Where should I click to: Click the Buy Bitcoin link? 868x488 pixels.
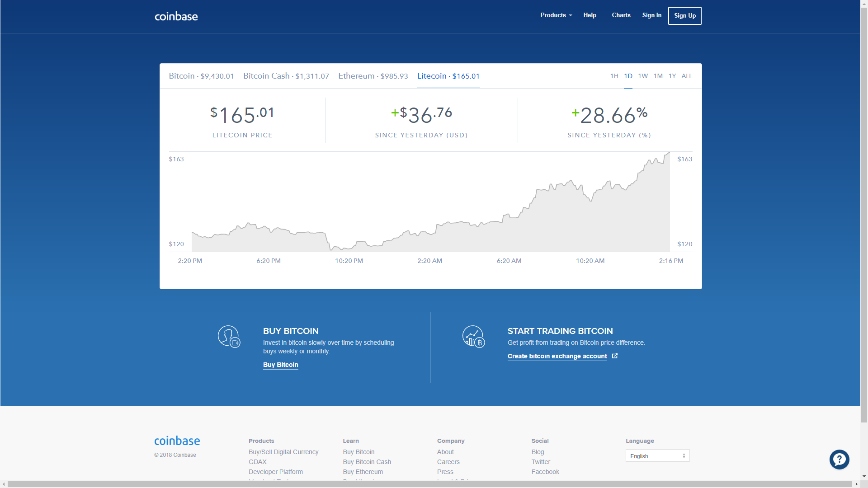coord(281,365)
